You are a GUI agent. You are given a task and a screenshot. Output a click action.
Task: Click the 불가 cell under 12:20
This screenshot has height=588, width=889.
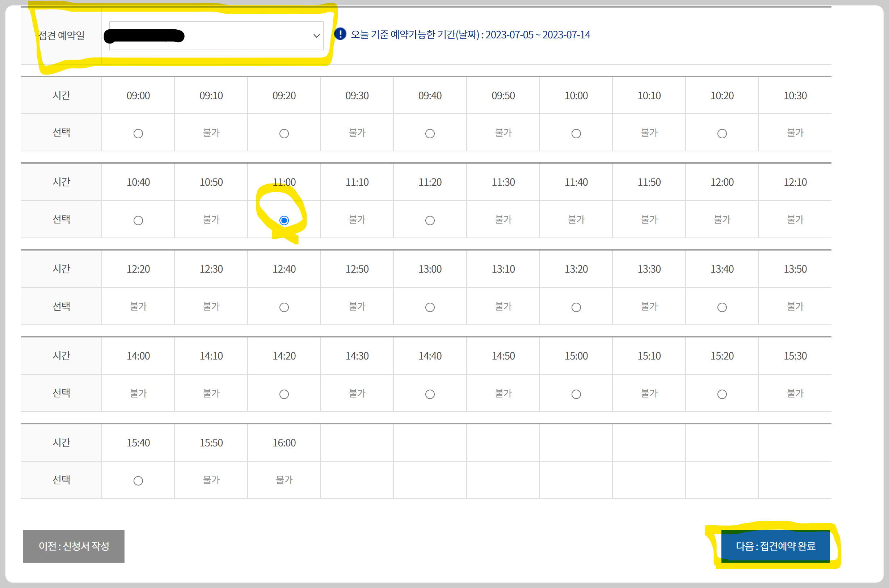138,306
